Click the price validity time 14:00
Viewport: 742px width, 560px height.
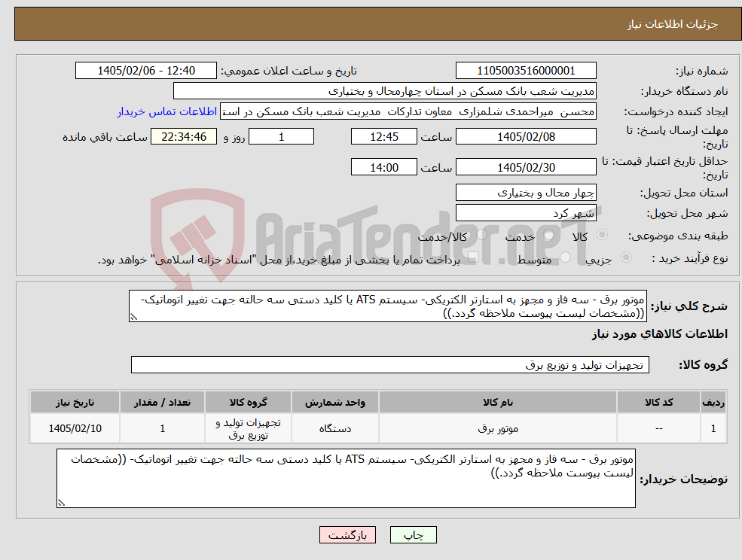click(x=383, y=167)
